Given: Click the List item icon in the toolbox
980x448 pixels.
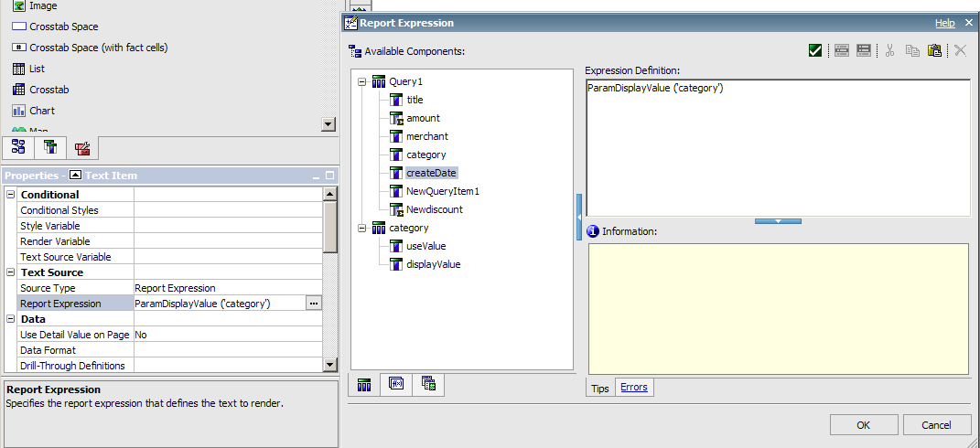Looking at the screenshot, I should (x=18, y=69).
